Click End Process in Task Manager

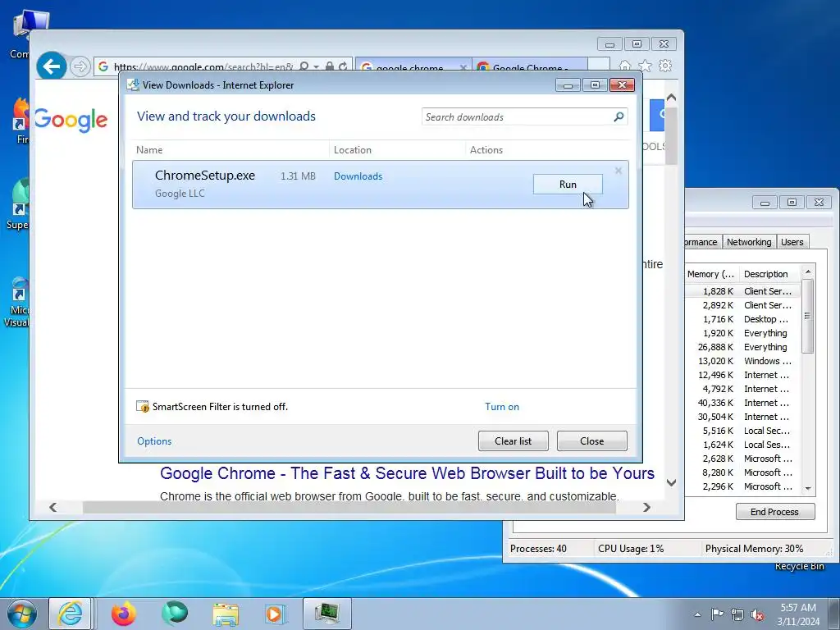point(774,512)
